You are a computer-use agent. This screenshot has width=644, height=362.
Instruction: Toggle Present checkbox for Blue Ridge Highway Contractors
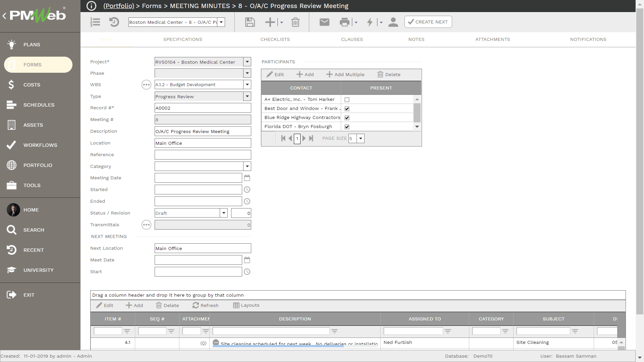pyautogui.click(x=347, y=118)
